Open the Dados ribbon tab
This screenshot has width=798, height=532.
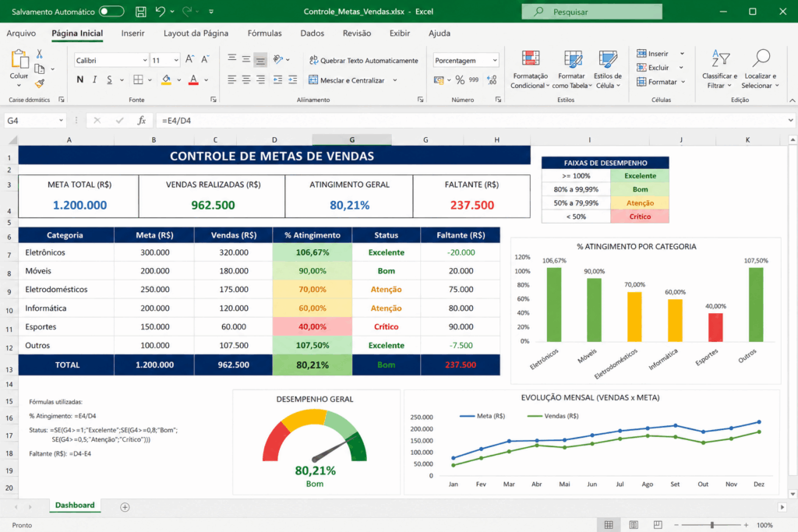312,33
